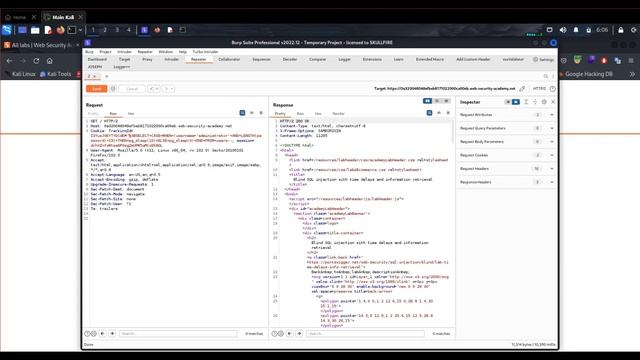This screenshot has width=640, height=360.
Task: Open the Burp menu
Action: 89,52
